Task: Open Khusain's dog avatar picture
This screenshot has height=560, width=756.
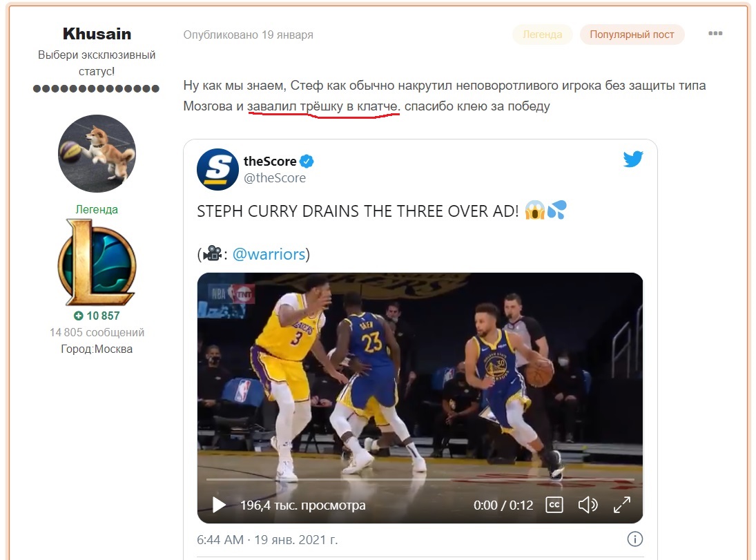Action: coord(97,154)
